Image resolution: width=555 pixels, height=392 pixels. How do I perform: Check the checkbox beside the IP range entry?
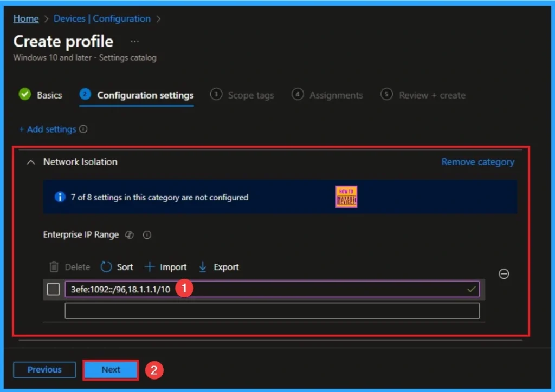click(x=53, y=289)
